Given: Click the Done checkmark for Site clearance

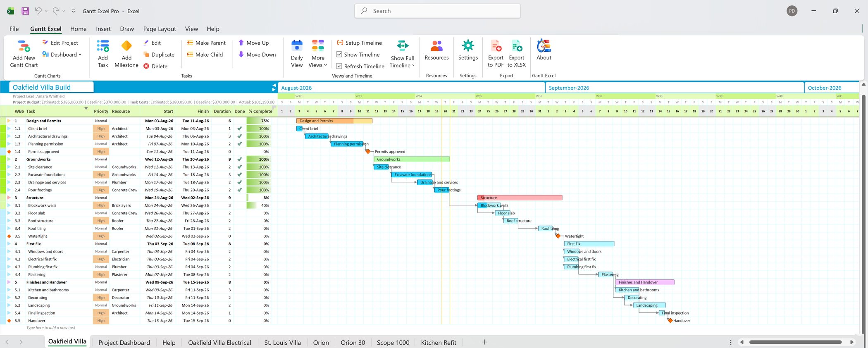Looking at the screenshot, I should 239,167.
